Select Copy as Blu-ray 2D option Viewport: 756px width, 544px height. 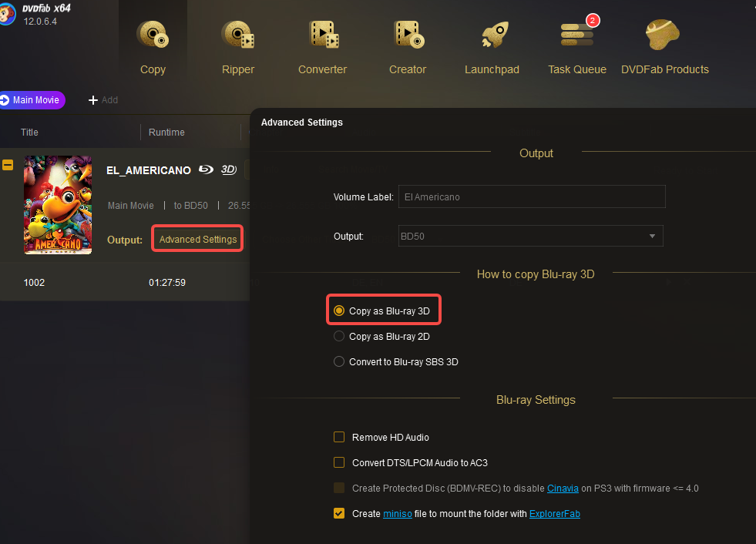(x=339, y=336)
